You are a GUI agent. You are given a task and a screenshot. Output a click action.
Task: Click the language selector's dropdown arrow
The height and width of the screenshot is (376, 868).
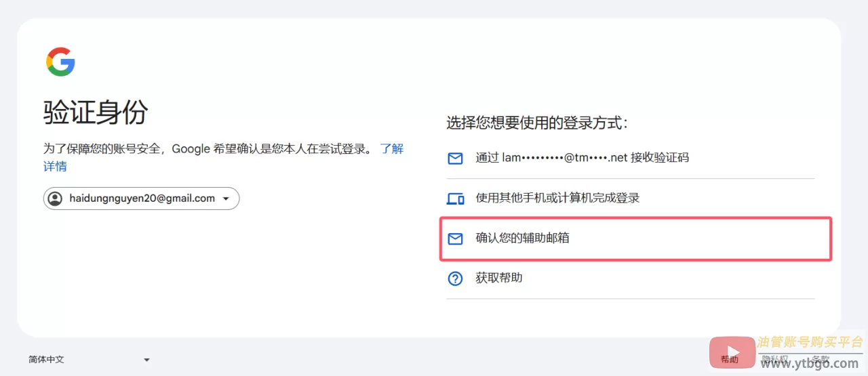pyautogui.click(x=146, y=360)
